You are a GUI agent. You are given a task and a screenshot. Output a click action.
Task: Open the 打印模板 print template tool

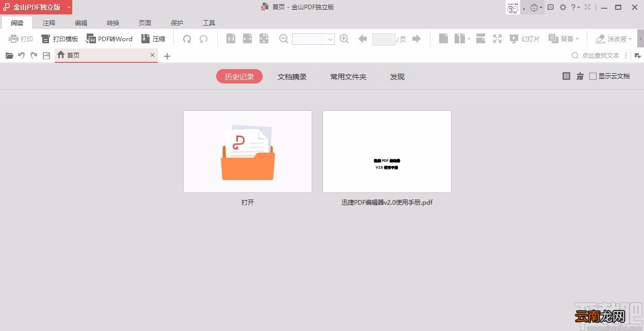[60, 39]
